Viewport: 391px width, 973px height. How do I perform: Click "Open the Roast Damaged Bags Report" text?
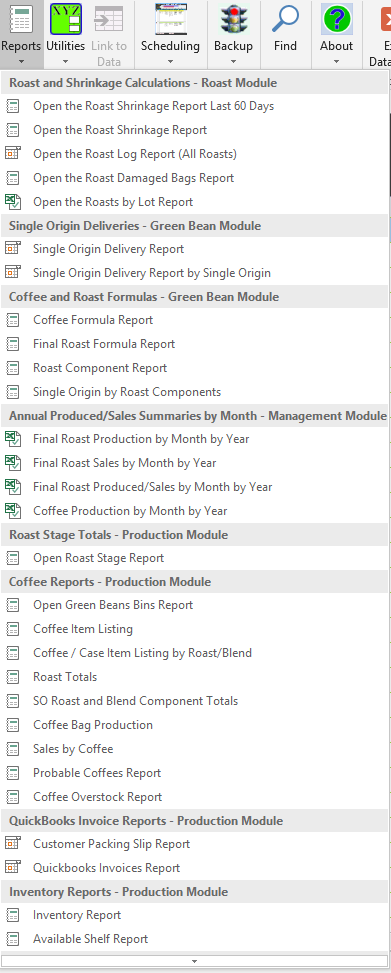coord(133,177)
